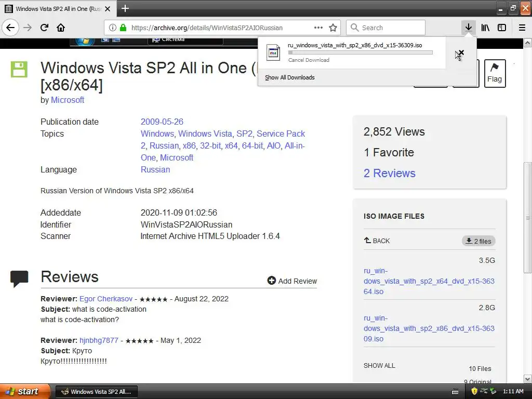Open the browser home page
Screen dimensions: 532x399
point(61,28)
